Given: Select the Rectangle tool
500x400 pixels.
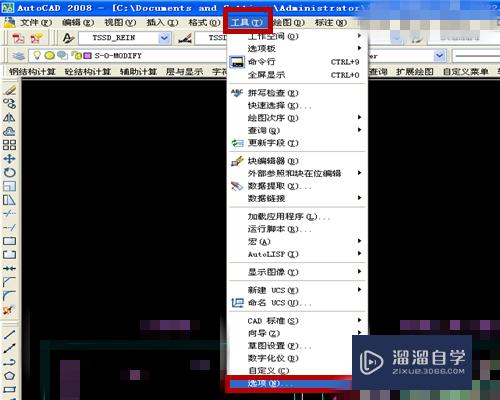Looking at the screenshot, I should point(9,389).
